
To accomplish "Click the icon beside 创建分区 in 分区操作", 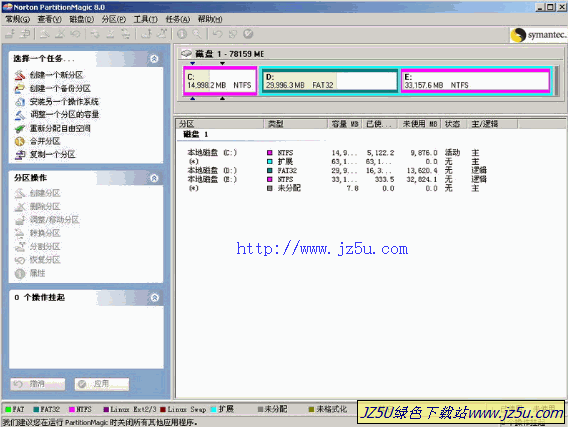I will tap(20, 193).
